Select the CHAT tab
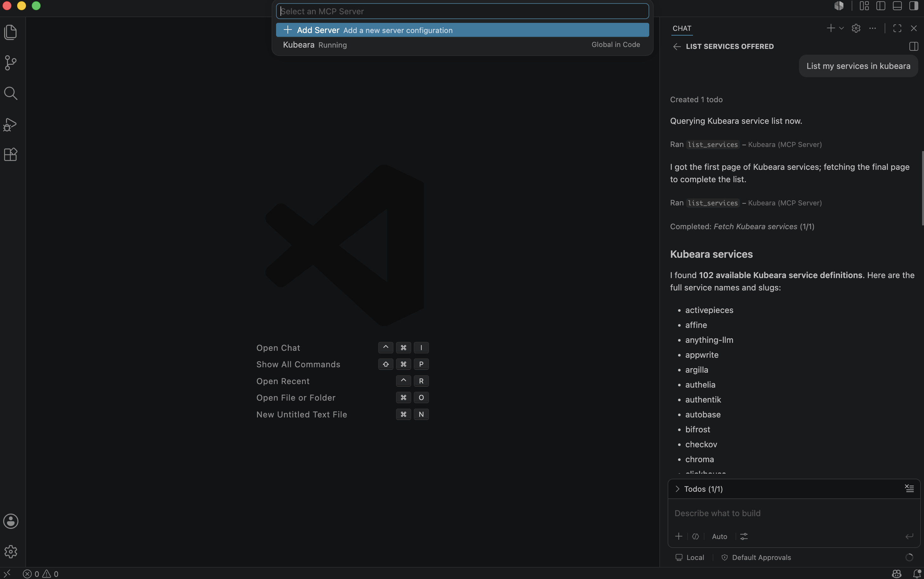The width and height of the screenshot is (924, 579). [682, 28]
